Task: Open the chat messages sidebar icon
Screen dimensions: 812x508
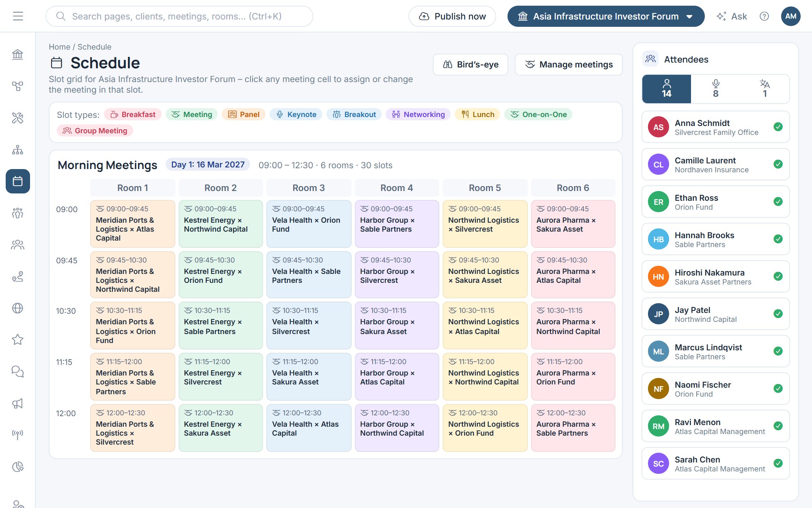Action: click(x=18, y=371)
